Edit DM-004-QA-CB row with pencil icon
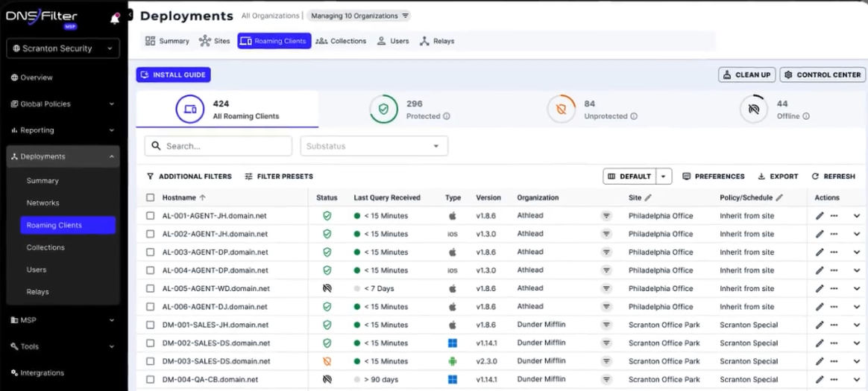This screenshot has height=391, width=868. (x=820, y=379)
